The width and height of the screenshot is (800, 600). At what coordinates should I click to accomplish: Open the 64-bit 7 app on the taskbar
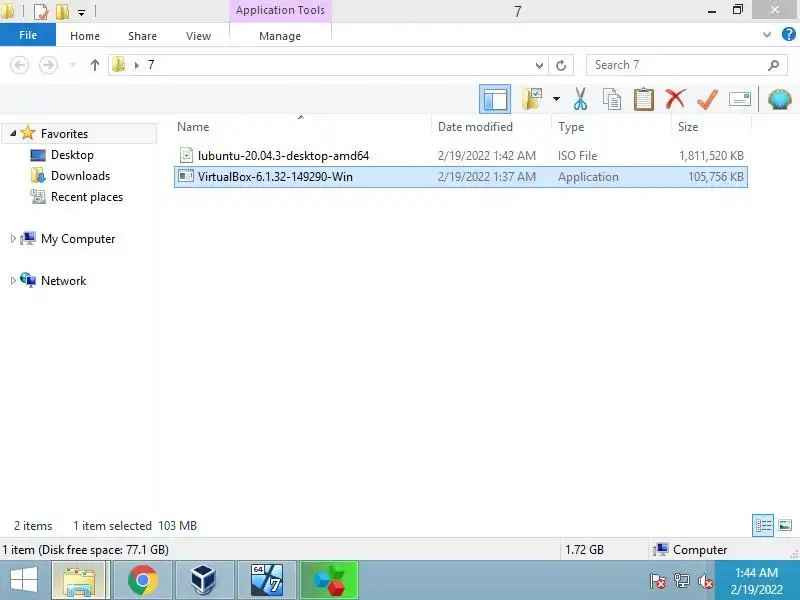266,580
